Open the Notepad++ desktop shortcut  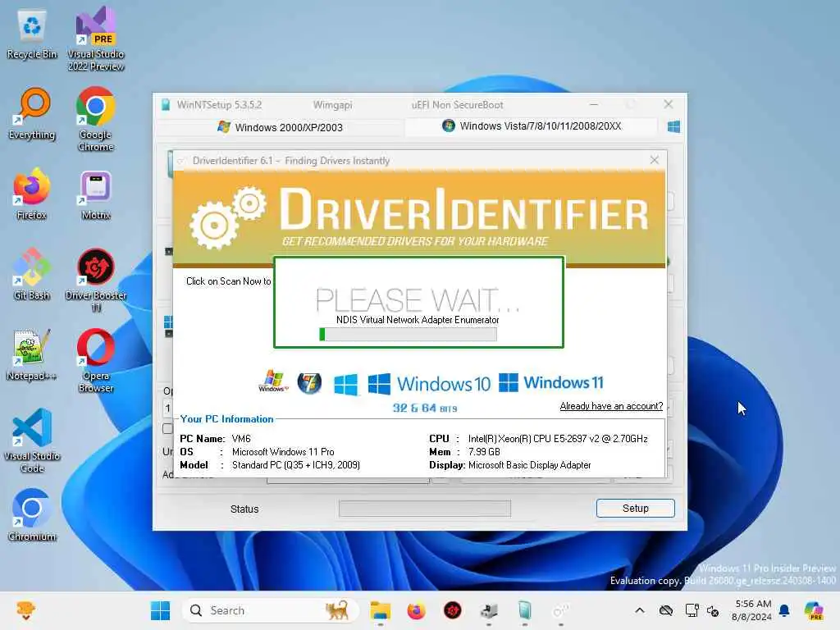[x=32, y=355]
